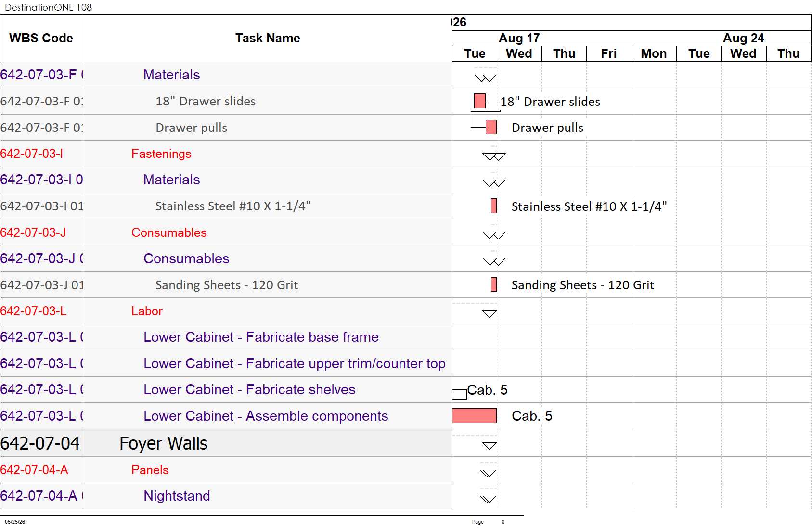Select the Fastenings task row
Viewport: 812px width, 528px height.
226,154
